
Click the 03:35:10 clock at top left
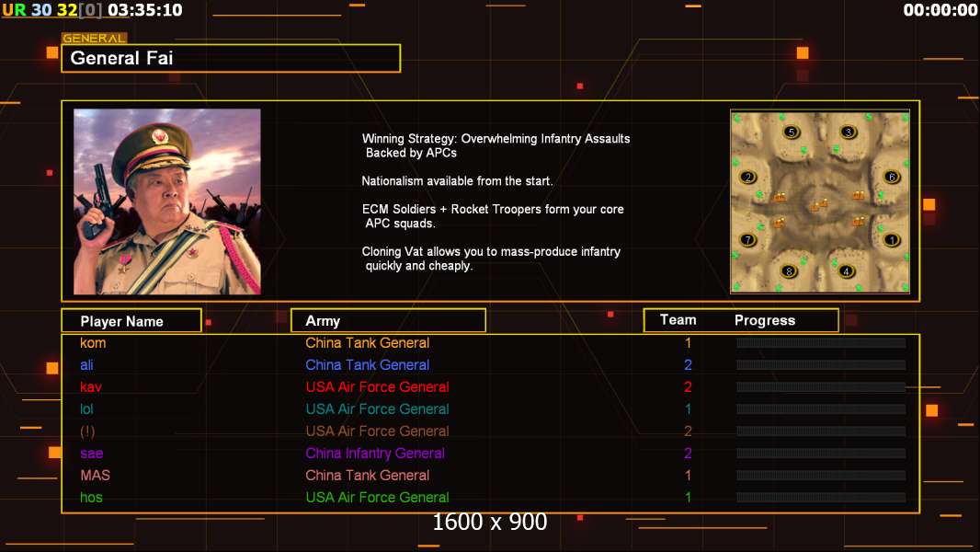[145, 10]
